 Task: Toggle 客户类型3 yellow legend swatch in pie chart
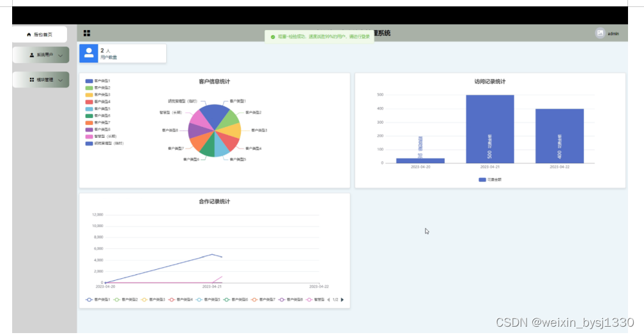point(89,94)
